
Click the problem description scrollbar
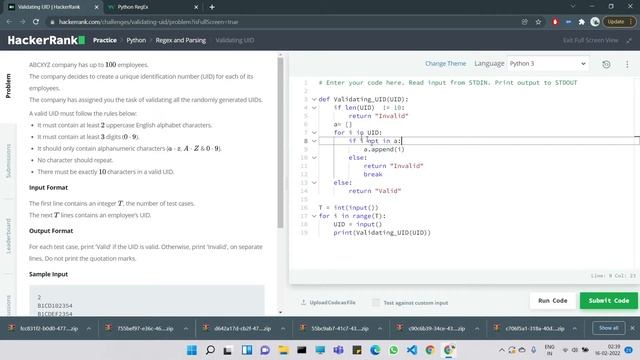[x=280, y=142]
